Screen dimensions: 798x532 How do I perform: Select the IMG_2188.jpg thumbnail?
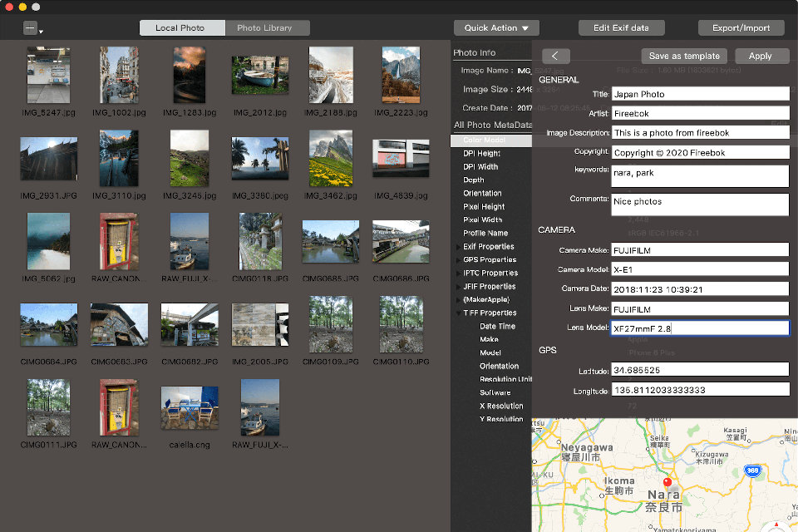tap(331, 76)
